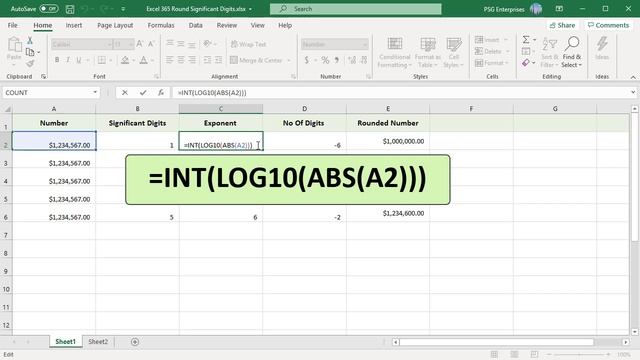This screenshot has height=360, width=640.
Task: Open the Number Format dropdown
Action: [364, 44]
